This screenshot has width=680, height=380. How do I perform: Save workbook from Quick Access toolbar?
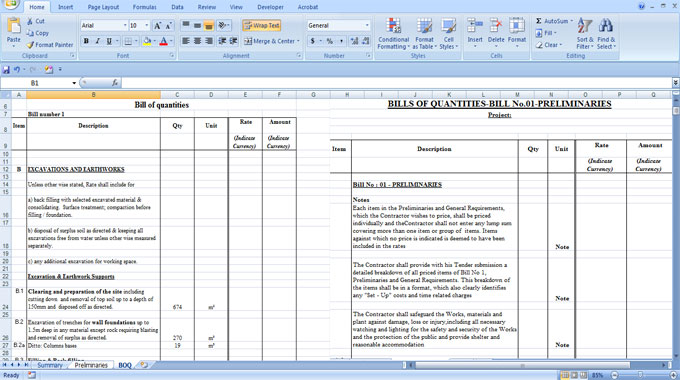coord(6,69)
